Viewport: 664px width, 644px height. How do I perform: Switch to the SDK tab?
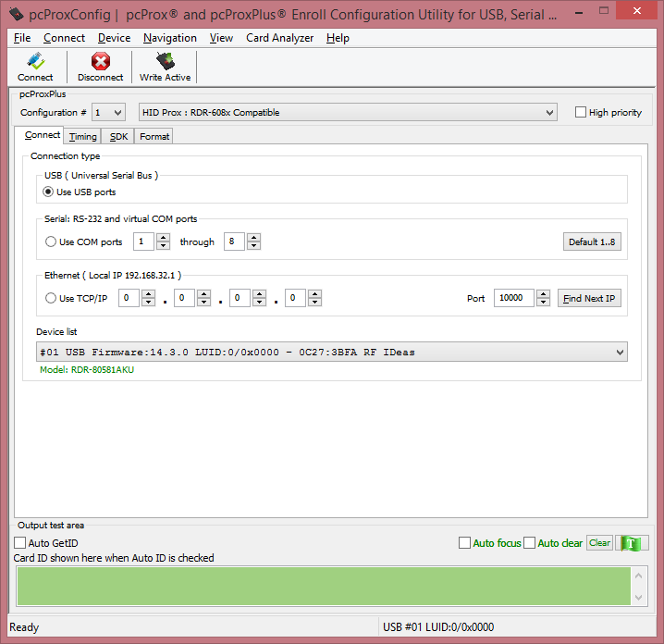118,136
